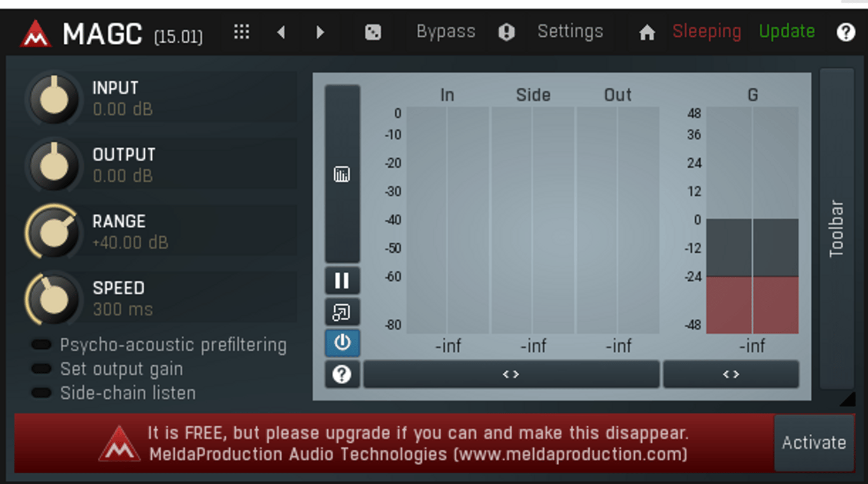Click the INPUT knob
Screen dimensions: 868x484
click(x=54, y=98)
